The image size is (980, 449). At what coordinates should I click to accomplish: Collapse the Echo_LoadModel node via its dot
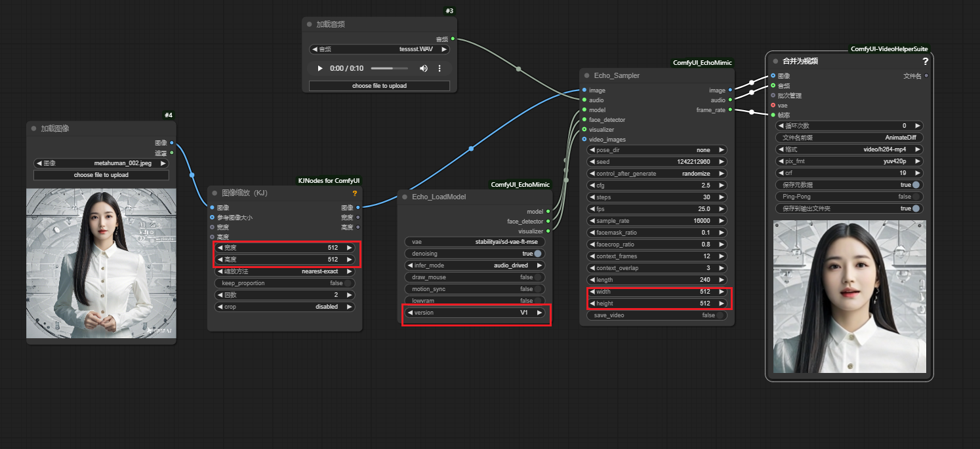click(x=404, y=197)
